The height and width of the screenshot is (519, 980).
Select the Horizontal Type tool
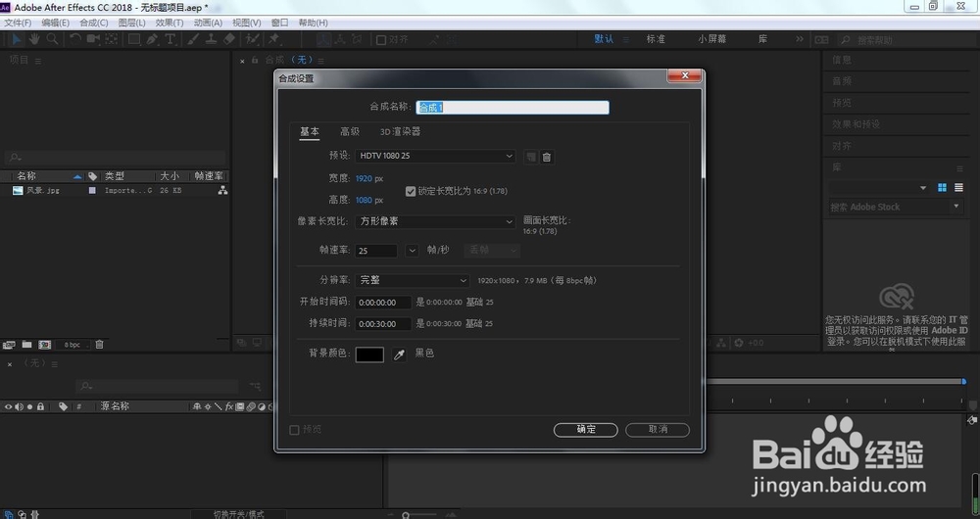point(170,39)
